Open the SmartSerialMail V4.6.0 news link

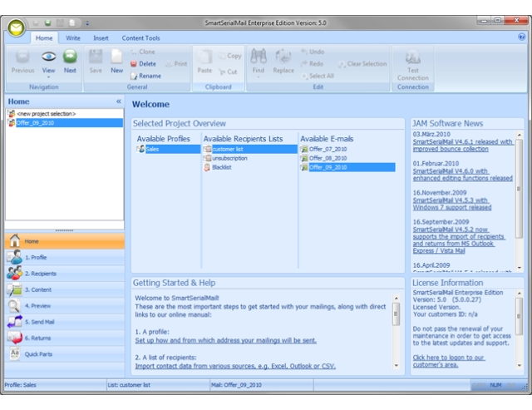tap(462, 175)
